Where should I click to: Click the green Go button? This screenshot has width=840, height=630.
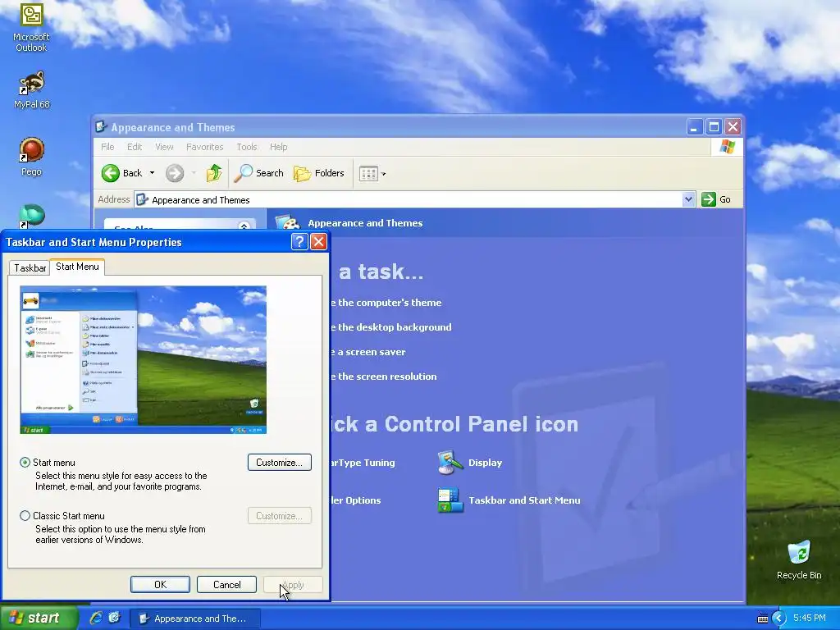716,199
